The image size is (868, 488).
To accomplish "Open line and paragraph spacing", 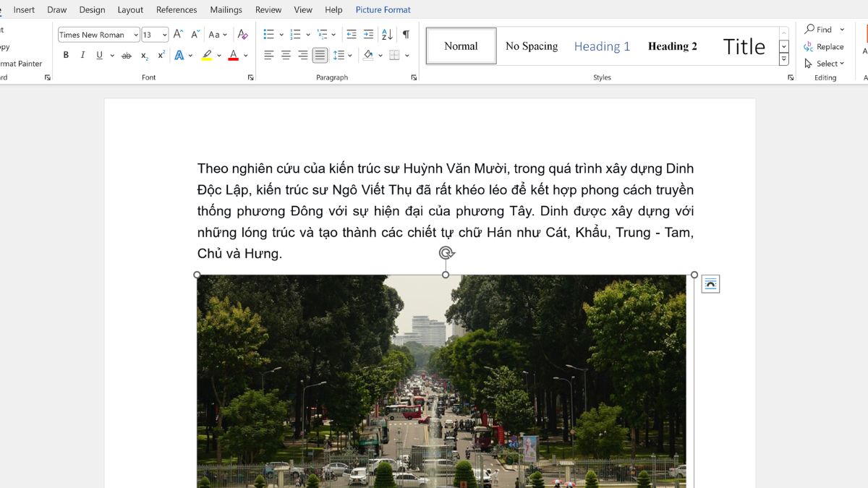I will click(339, 56).
